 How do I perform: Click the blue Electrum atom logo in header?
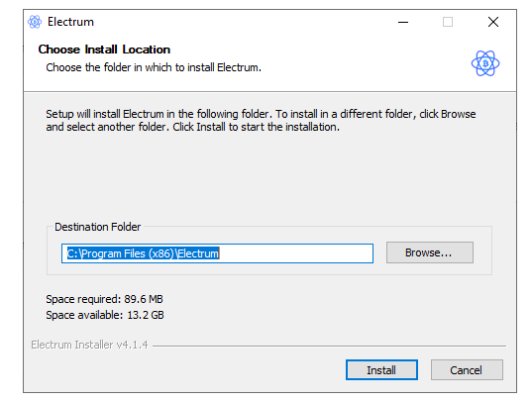pos(485,63)
